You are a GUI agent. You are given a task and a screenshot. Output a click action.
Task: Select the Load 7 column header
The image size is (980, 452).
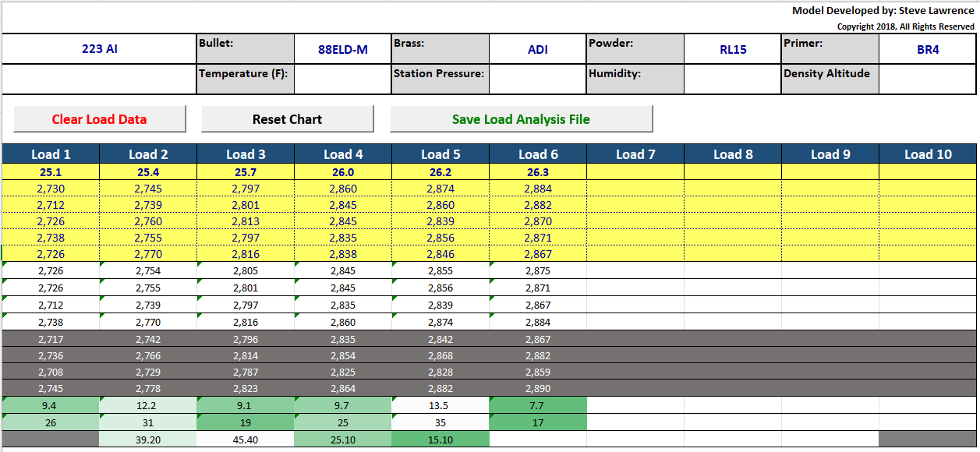click(x=635, y=154)
